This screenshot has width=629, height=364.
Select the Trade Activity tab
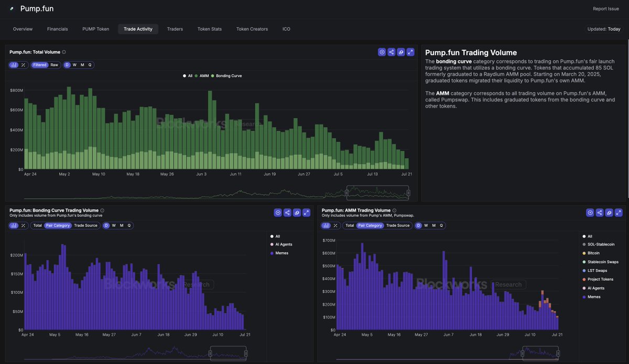(138, 29)
